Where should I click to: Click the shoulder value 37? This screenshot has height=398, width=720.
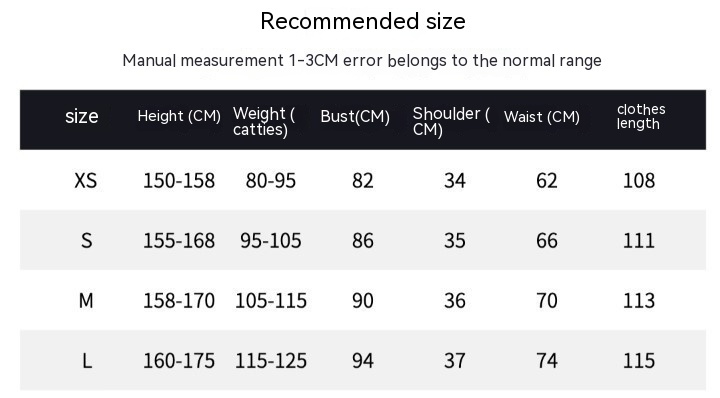click(455, 361)
